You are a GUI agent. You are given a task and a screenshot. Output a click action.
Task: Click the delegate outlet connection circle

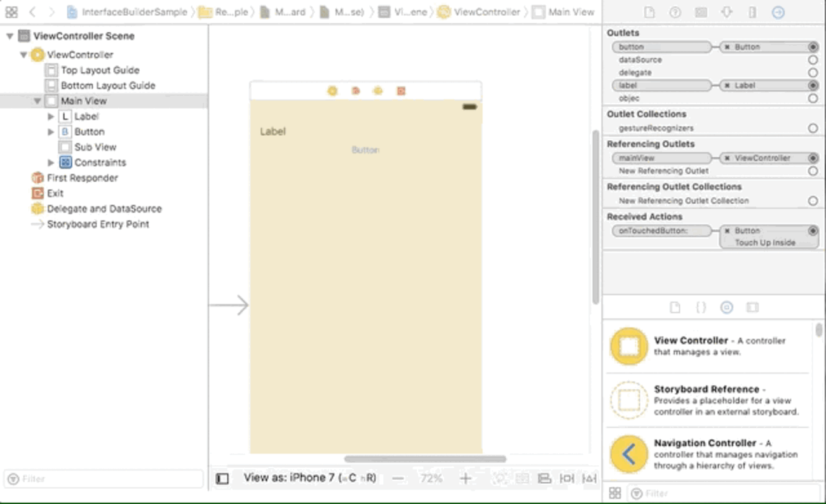click(x=813, y=72)
